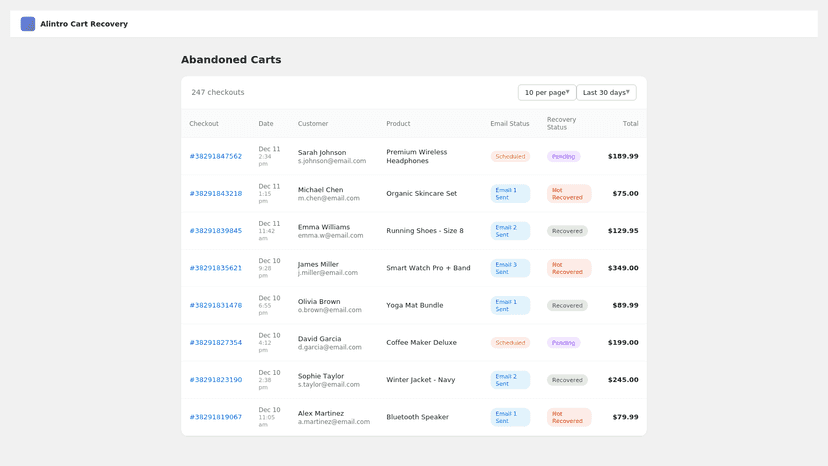This screenshot has height=466, width=828.
Task: Click the Customer column header
Action: tap(313, 124)
